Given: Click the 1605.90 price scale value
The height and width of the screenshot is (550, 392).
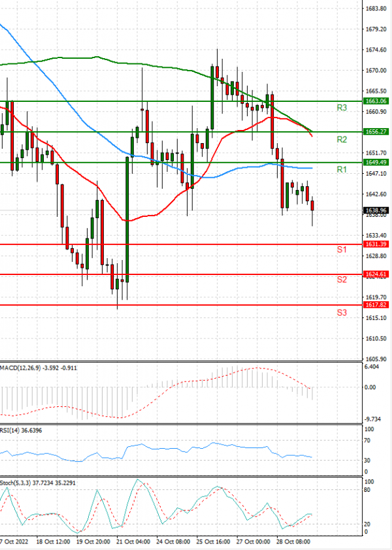Looking at the screenshot, I should point(376,359).
